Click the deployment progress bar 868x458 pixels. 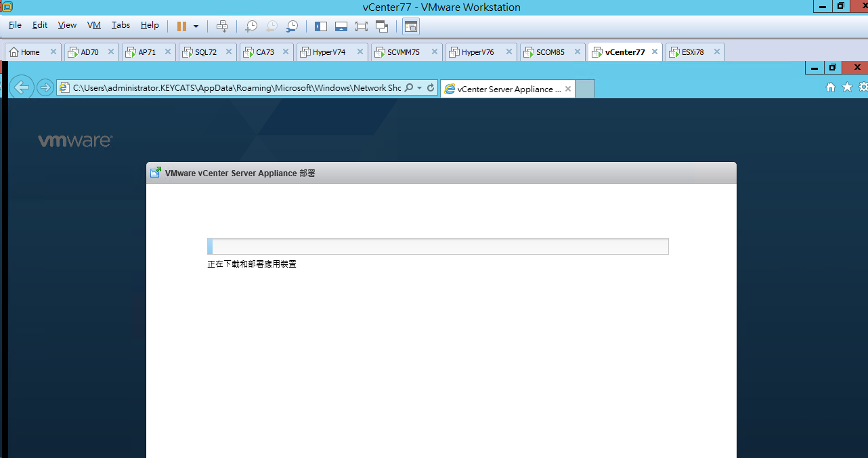coord(438,247)
